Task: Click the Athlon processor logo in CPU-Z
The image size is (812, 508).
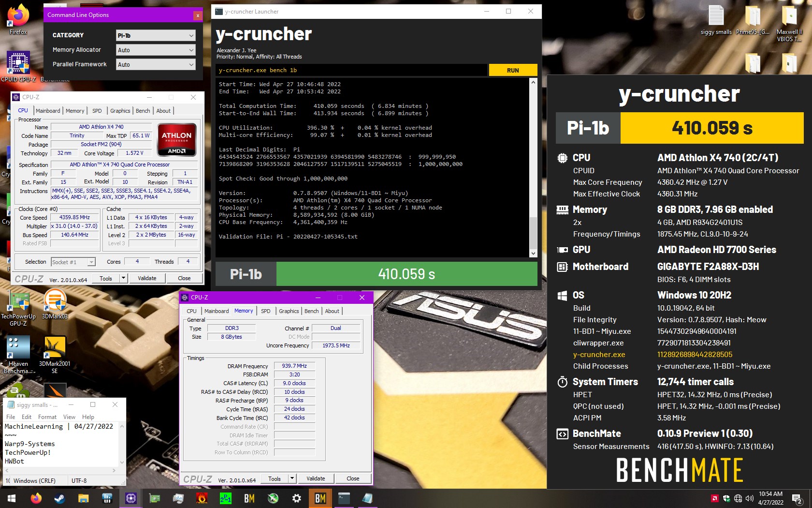Action: click(176, 140)
